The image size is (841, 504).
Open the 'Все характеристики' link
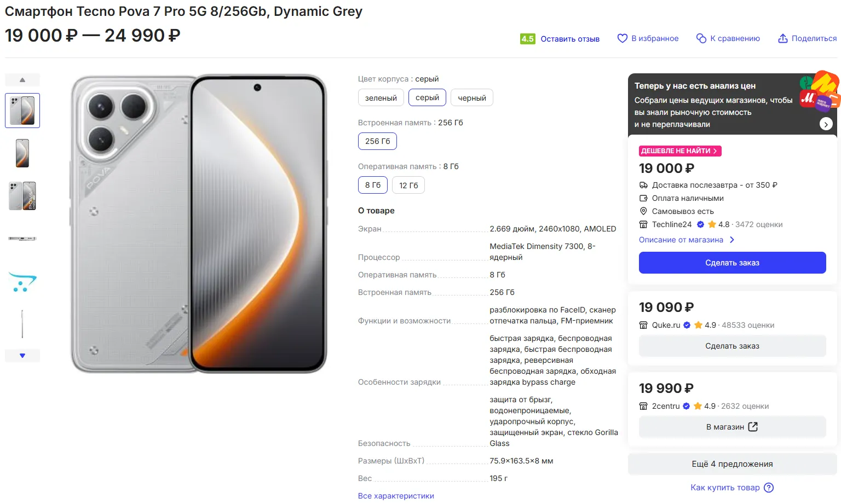point(396,496)
